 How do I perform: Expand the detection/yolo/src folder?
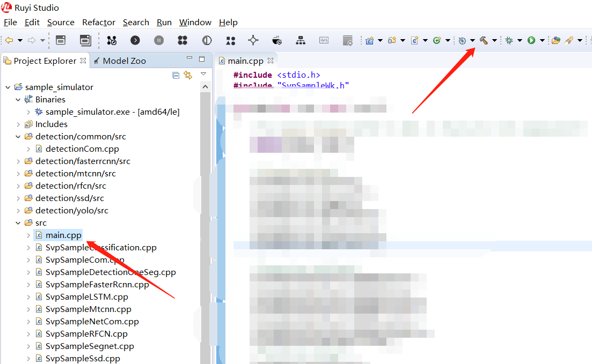(x=18, y=211)
